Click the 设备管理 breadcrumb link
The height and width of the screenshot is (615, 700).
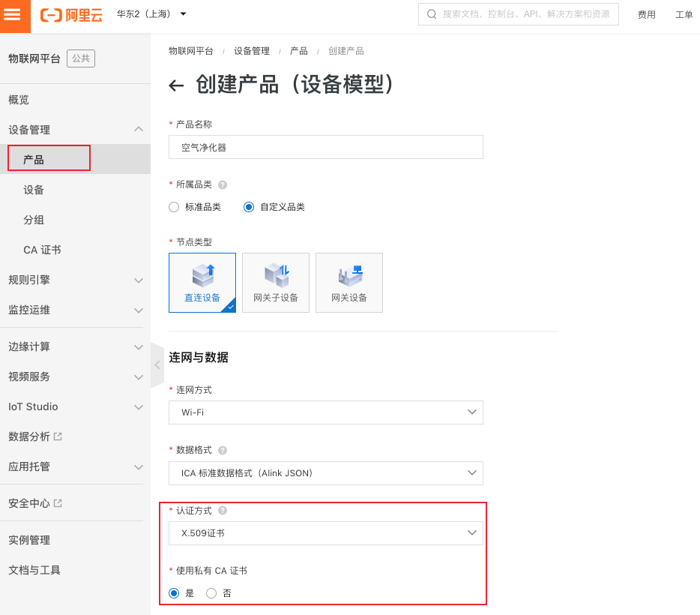[252, 51]
